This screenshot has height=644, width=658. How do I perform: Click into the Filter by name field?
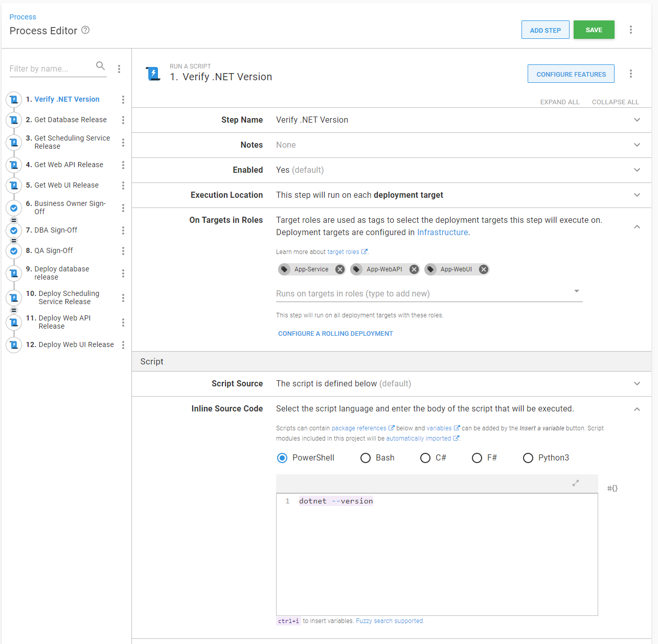tap(50, 69)
